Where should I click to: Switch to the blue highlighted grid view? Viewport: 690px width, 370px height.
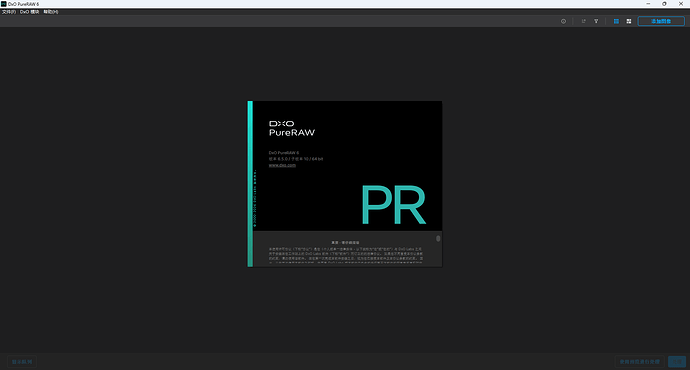[x=616, y=21]
